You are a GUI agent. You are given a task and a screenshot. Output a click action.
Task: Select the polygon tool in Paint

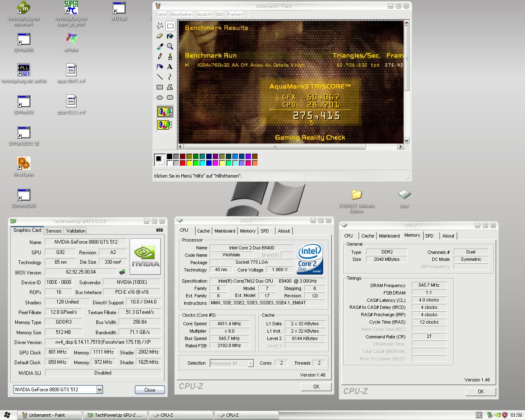170,87
